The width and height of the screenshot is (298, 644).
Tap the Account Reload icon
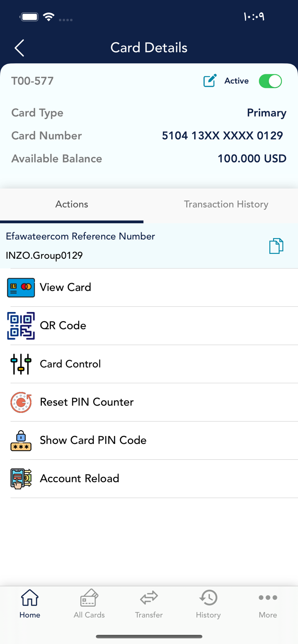[x=21, y=479]
